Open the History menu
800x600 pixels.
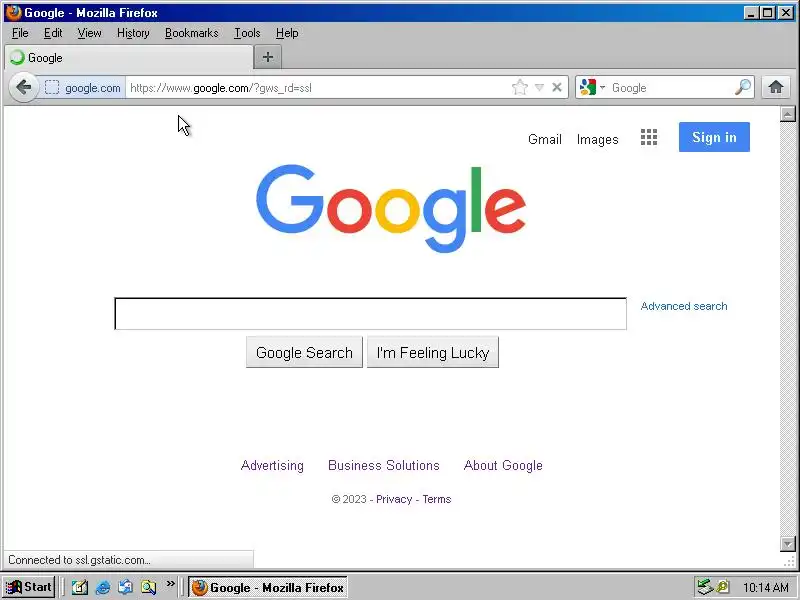[133, 33]
